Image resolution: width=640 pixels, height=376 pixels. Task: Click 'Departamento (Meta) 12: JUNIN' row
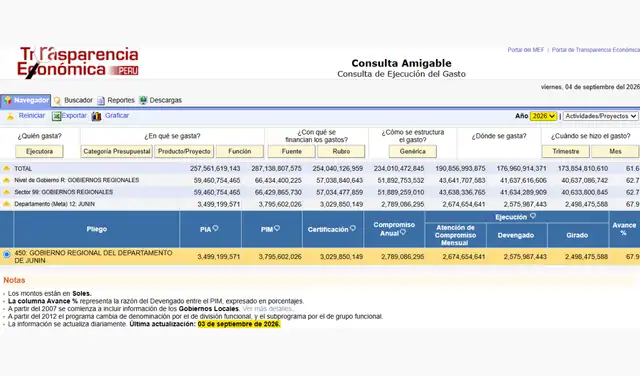click(55, 204)
